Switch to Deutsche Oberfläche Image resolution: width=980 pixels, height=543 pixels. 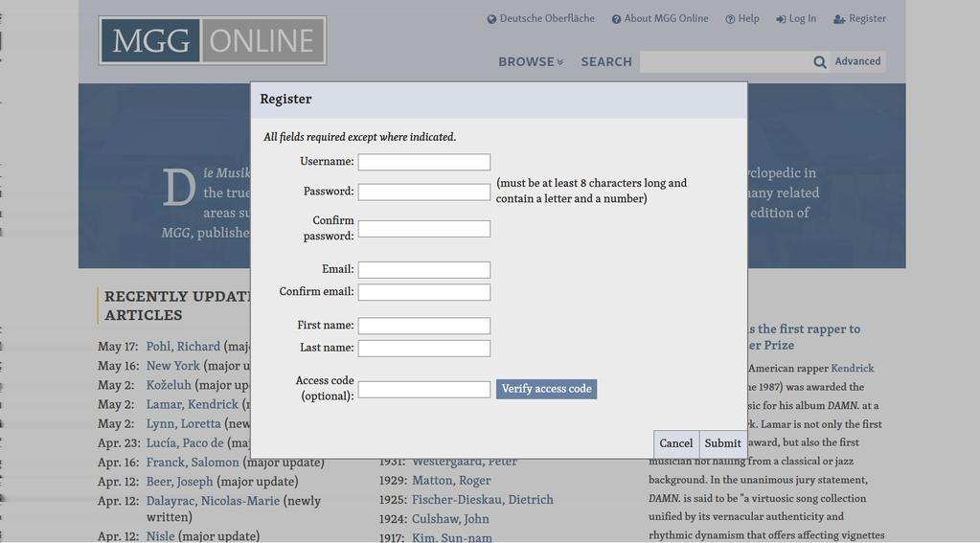click(547, 19)
